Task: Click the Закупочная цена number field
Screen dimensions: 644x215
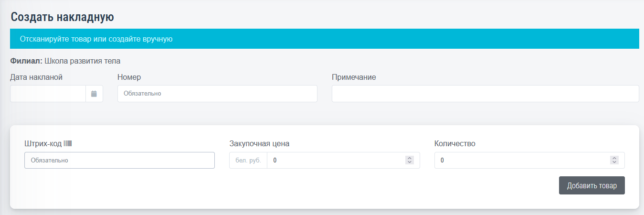Action: (x=334, y=161)
